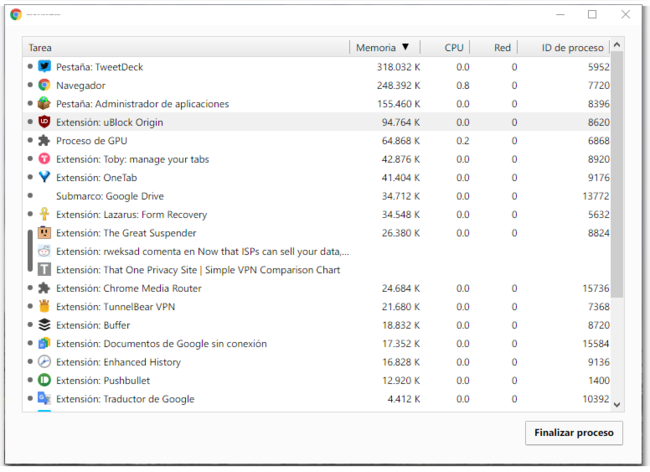This screenshot has width=650, height=472.
Task: Click process ID 15736
Action: 596,288
